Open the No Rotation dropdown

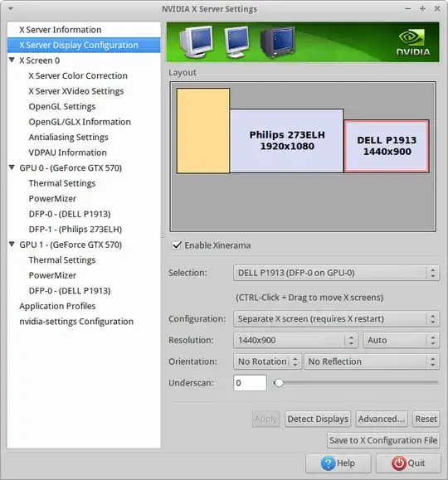point(267,361)
